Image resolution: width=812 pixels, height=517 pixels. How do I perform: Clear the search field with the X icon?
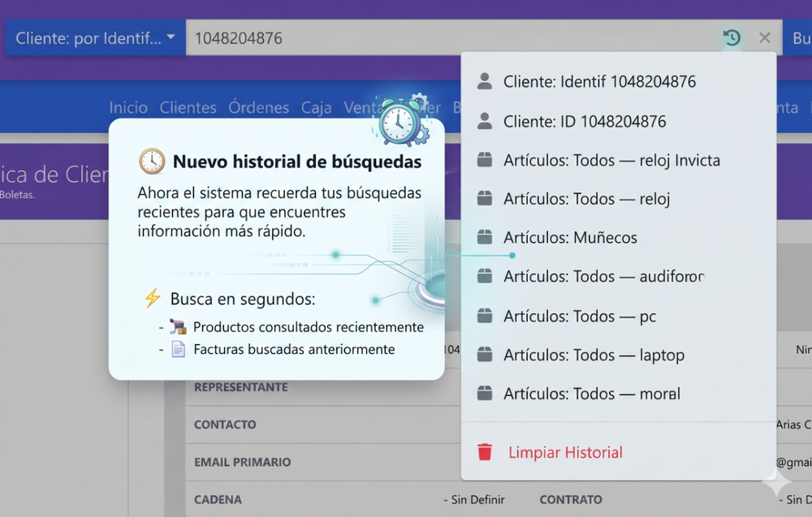tap(764, 38)
